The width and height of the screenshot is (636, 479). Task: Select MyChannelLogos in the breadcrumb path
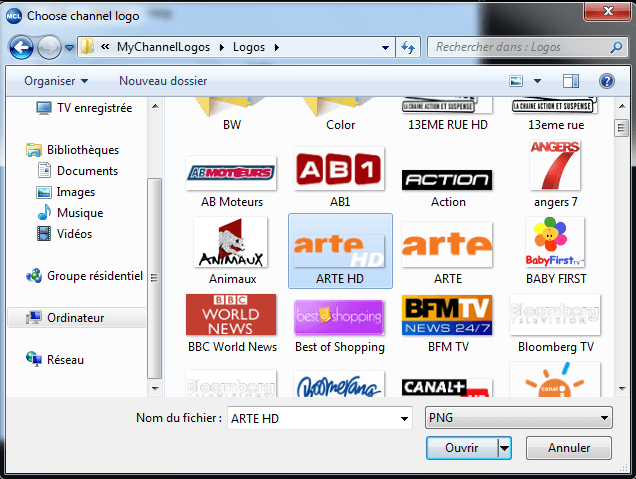pos(163,47)
